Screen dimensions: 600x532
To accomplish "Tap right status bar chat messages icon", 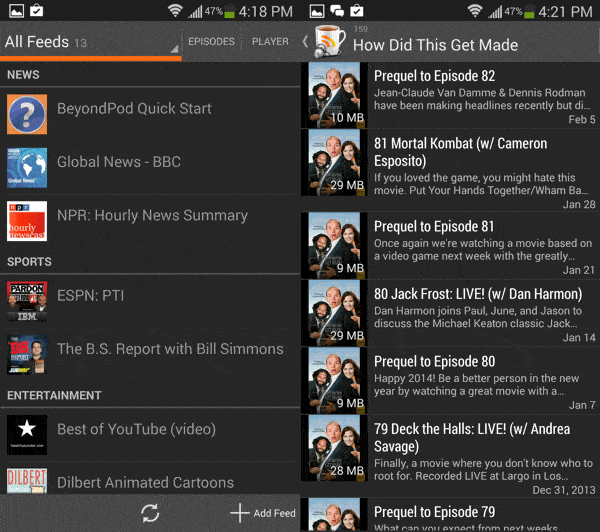I will tap(337, 11).
